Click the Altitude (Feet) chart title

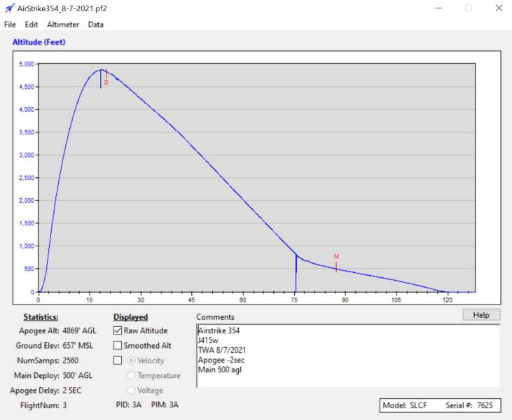click(39, 42)
